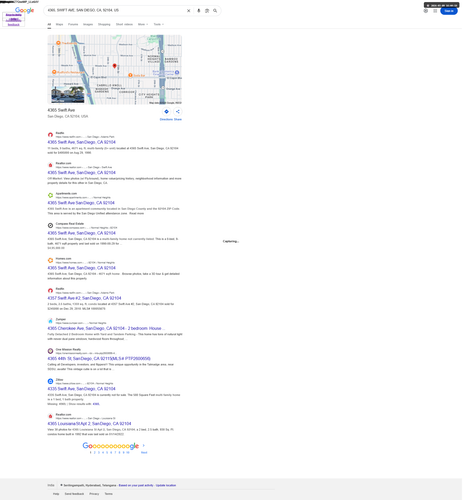The width and height of the screenshot is (466, 500).
Task: Click Read more in Apartments.com snippet
Action: [137, 213]
